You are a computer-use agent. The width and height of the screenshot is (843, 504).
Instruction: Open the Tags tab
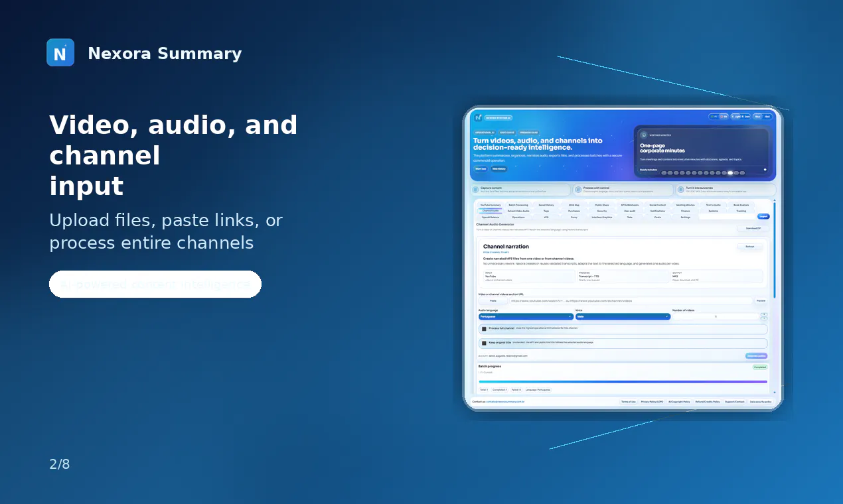tap(546, 211)
